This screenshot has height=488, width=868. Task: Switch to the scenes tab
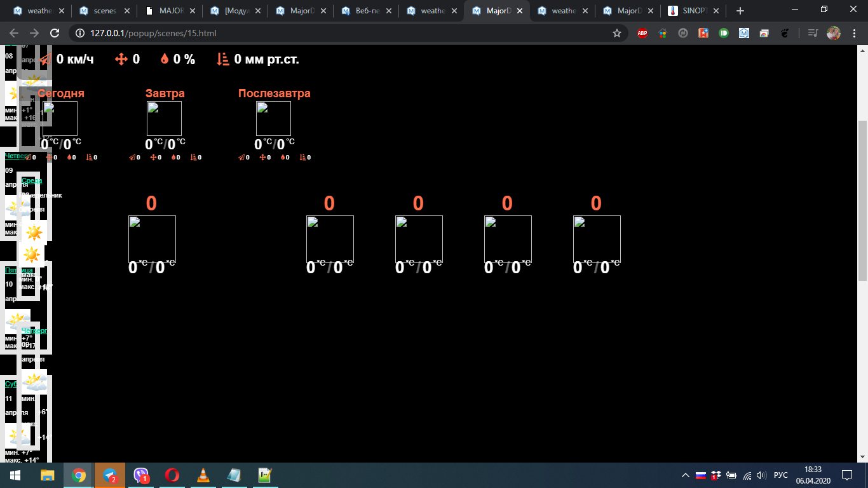point(103,11)
